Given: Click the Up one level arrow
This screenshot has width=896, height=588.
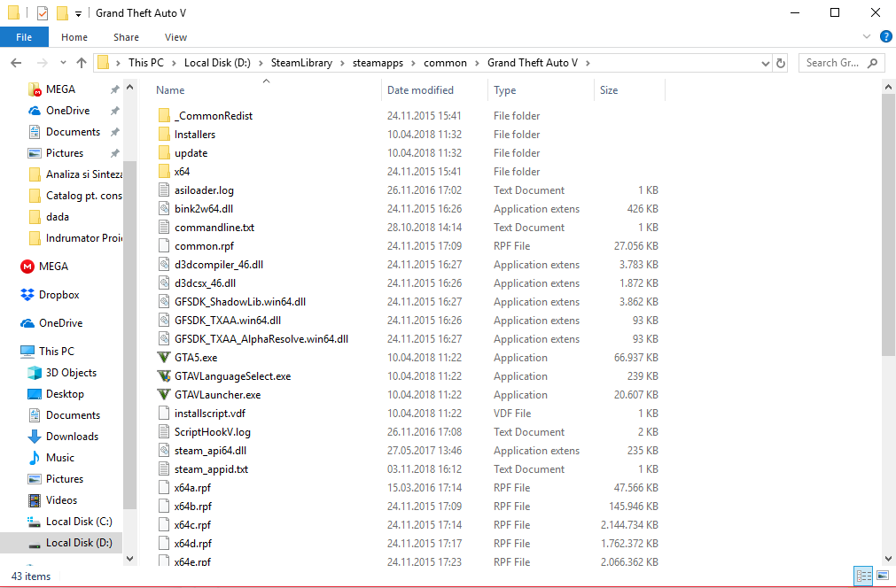Looking at the screenshot, I should (x=82, y=63).
